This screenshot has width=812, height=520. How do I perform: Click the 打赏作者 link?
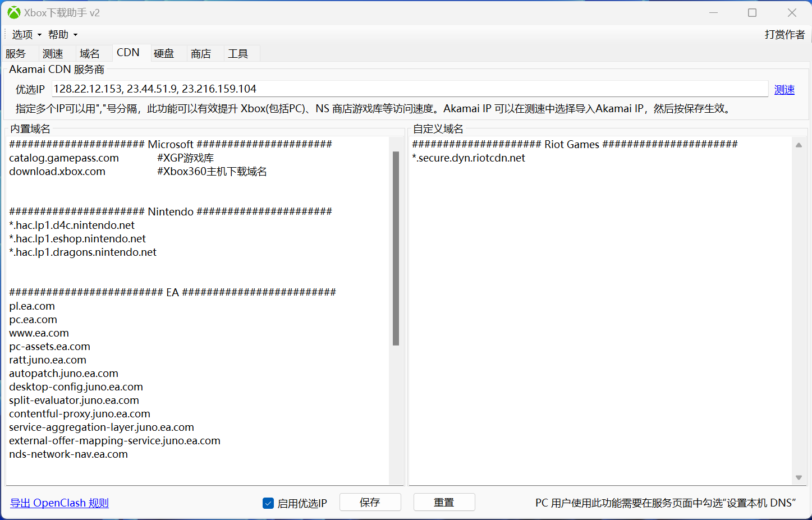click(x=785, y=34)
